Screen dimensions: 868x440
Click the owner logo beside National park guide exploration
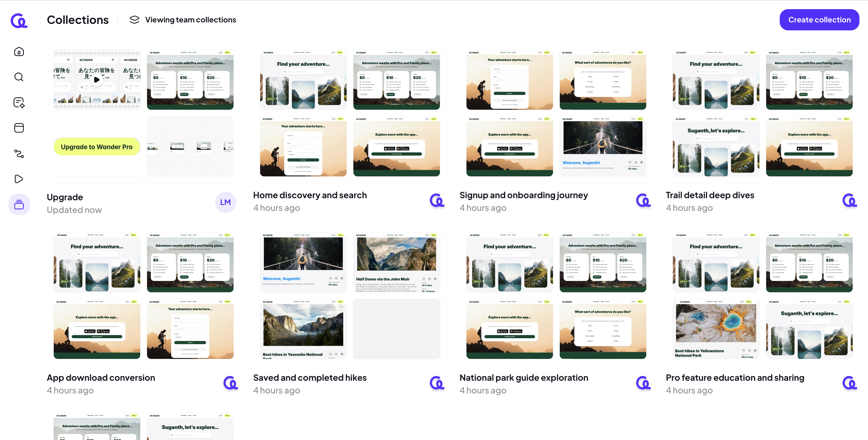643,383
